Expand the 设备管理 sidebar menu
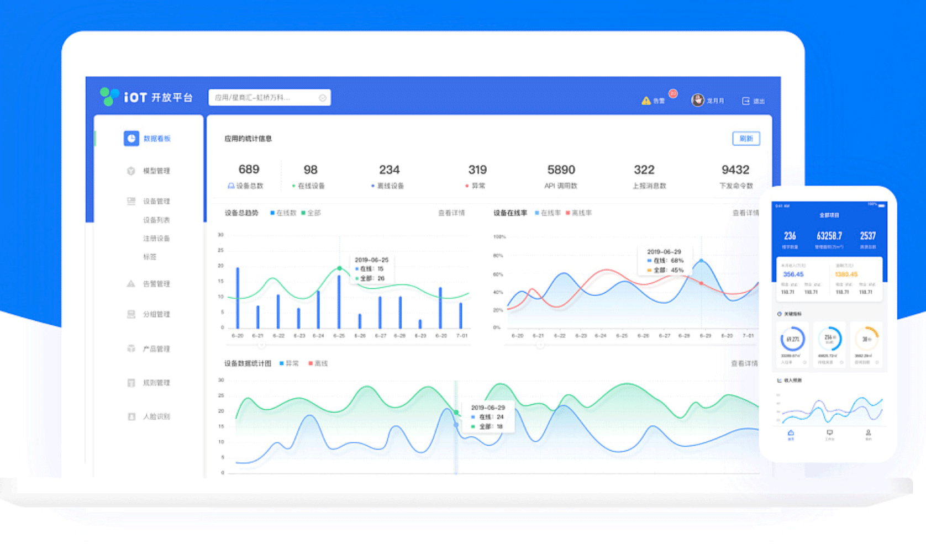The width and height of the screenshot is (926, 560). tap(156, 201)
